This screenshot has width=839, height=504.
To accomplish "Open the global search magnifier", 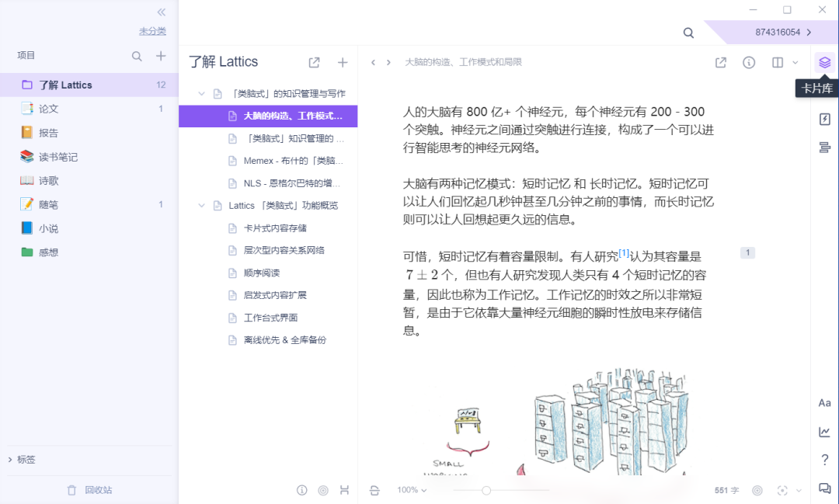I will coord(688,33).
